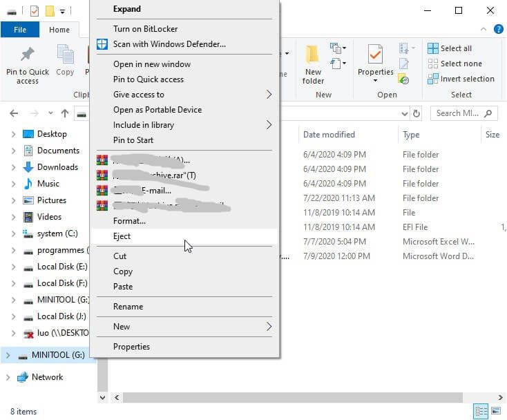The height and width of the screenshot is (420, 507).
Task: Switch to large icons view button
Action: click(x=496, y=411)
